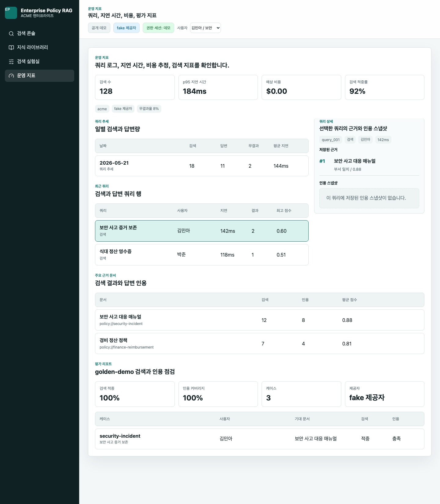The width and height of the screenshot is (440, 504).
Task: Click the 무결과율 8% chip
Action: (149, 109)
